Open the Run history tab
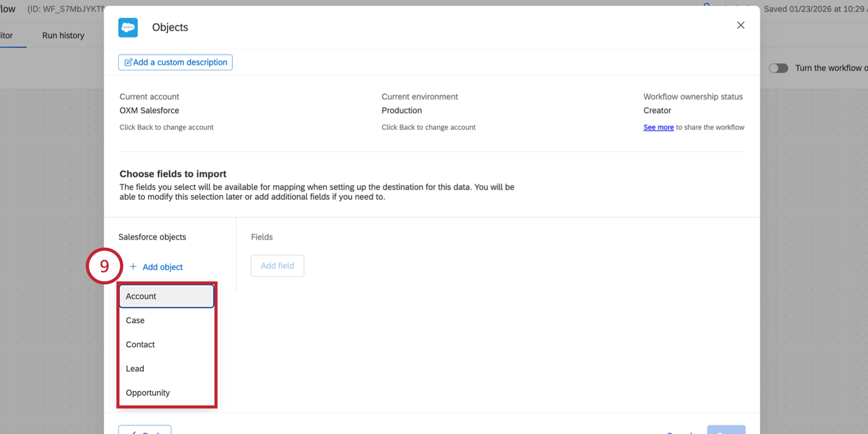The image size is (868, 434). tap(63, 36)
